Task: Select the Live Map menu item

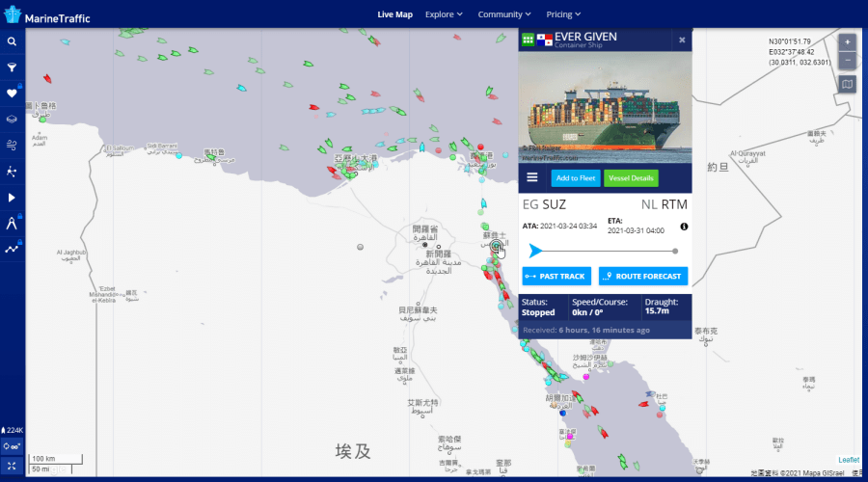Action: pyautogui.click(x=394, y=14)
